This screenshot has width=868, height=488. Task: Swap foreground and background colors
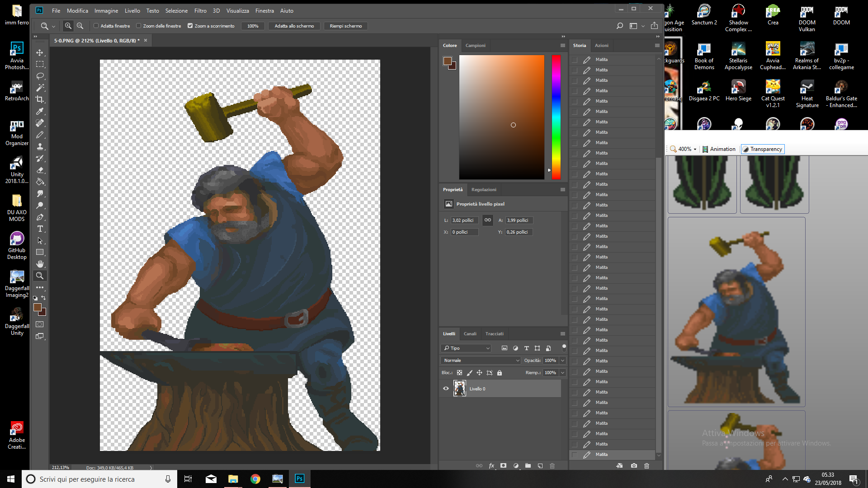pos(43,298)
